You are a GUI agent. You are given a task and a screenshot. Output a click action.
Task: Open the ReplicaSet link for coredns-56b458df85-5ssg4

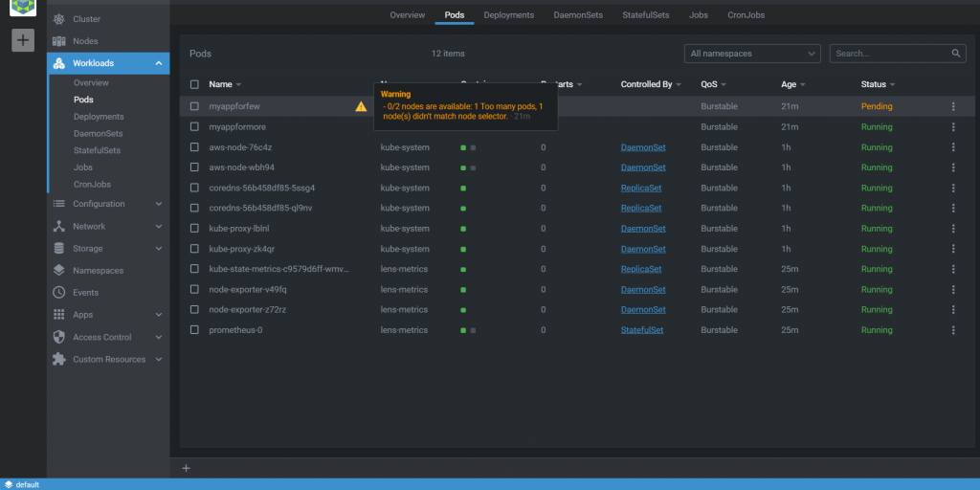click(x=641, y=189)
